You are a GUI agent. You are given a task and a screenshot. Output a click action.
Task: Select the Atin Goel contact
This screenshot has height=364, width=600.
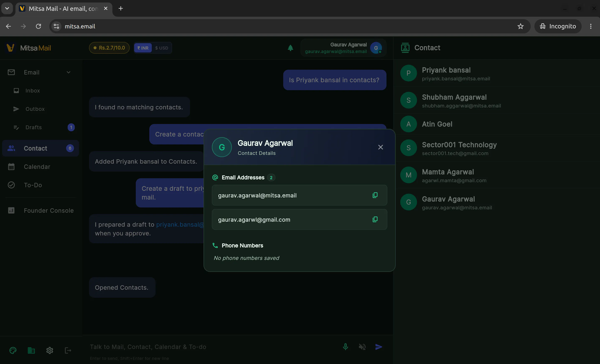[497, 124]
